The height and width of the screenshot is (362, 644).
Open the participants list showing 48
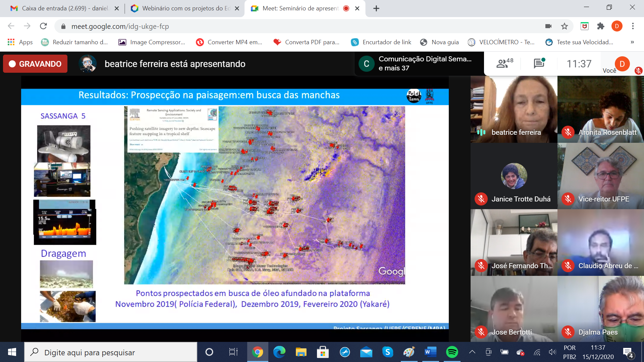pos(504,63)
